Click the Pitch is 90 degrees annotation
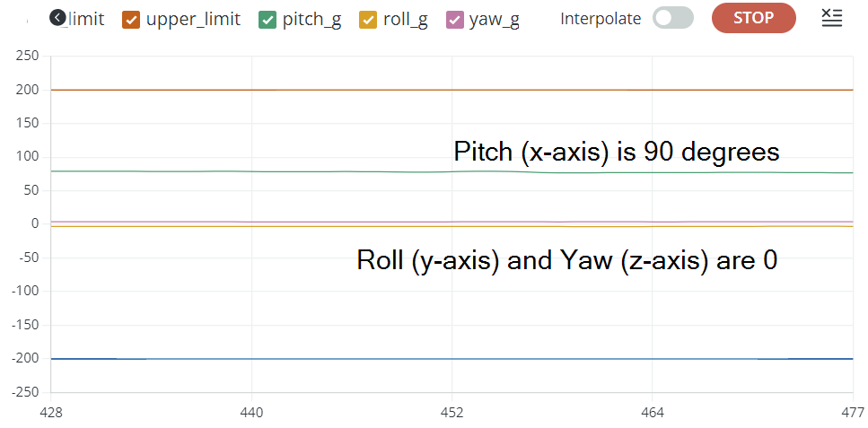868x428 pixels. [x=617, y=151]
